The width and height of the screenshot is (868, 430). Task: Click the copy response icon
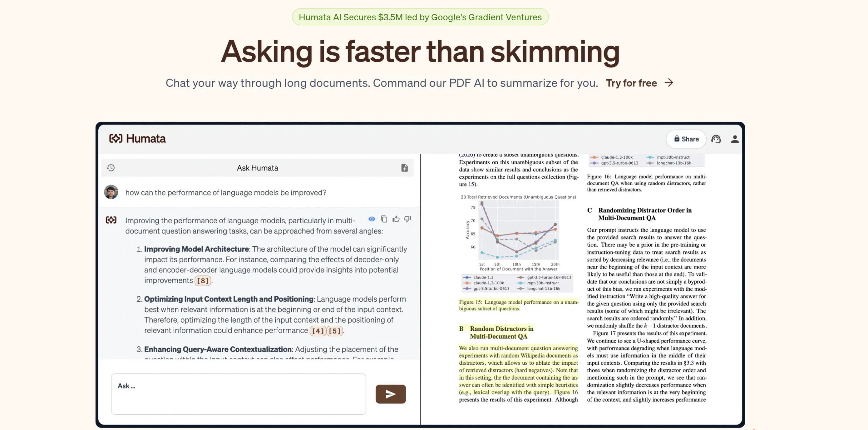(x=384, y=219)
